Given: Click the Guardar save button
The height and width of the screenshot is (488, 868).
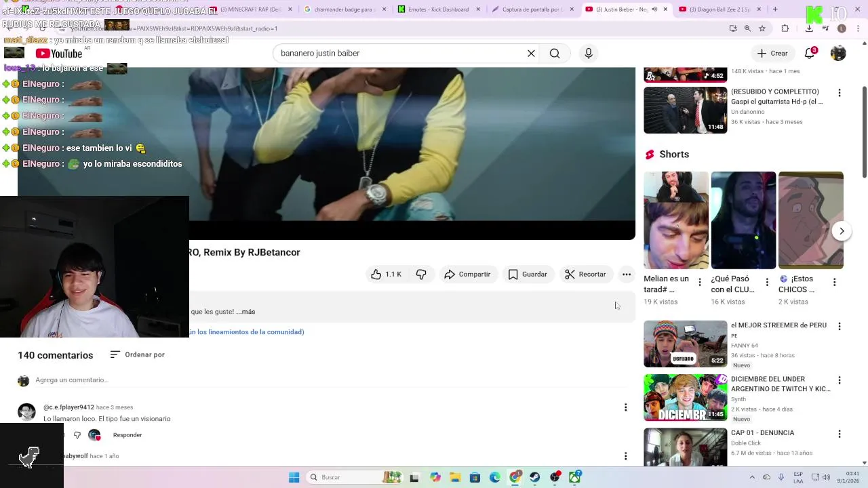Looking at the screenshot, I should click(527, 274).
